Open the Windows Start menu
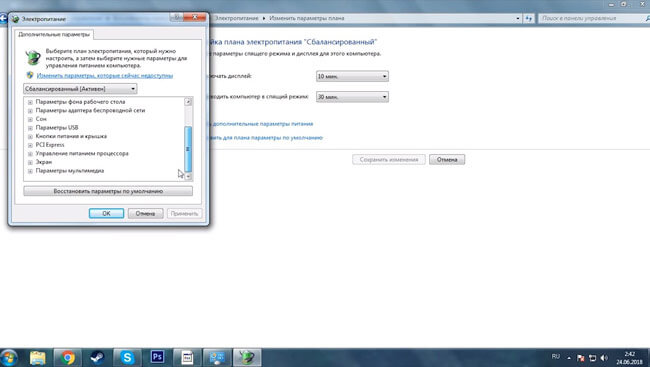 coord(9,357)
